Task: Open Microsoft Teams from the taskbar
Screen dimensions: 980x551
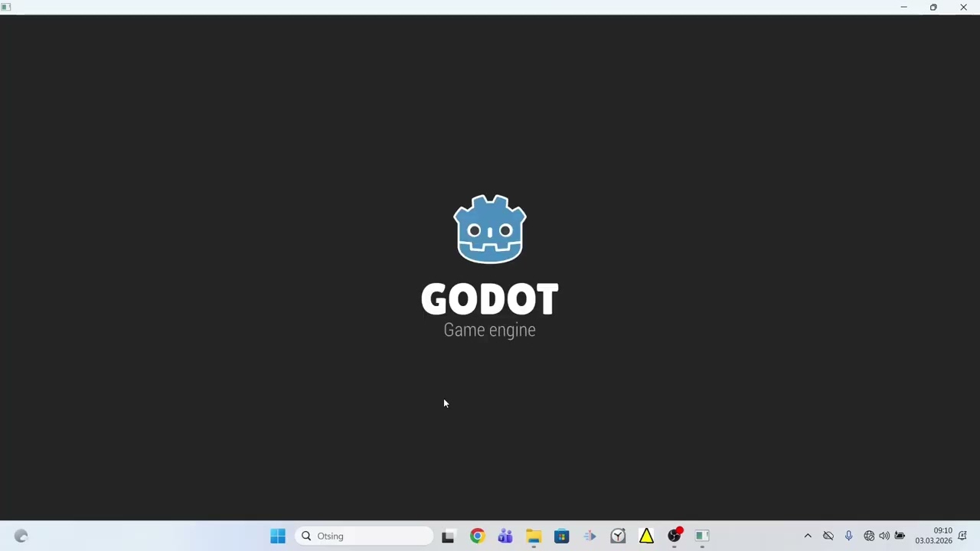Action: [x=505, y=536]
